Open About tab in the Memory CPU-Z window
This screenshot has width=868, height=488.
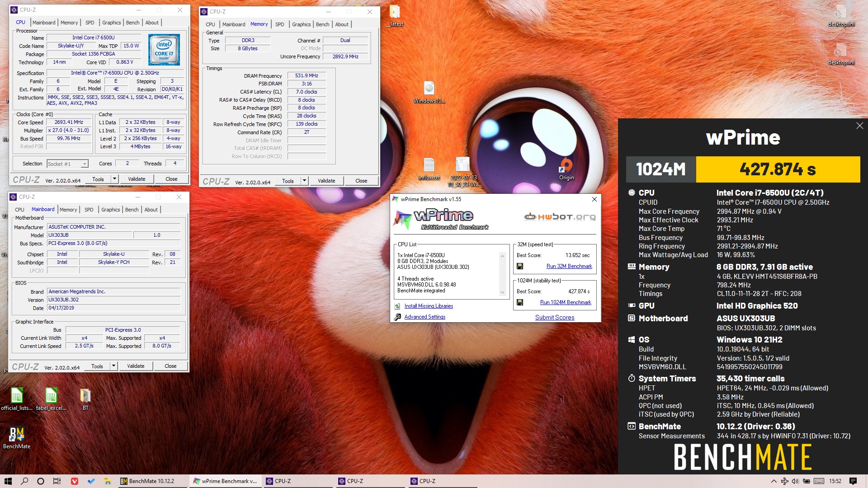[342, 24]
